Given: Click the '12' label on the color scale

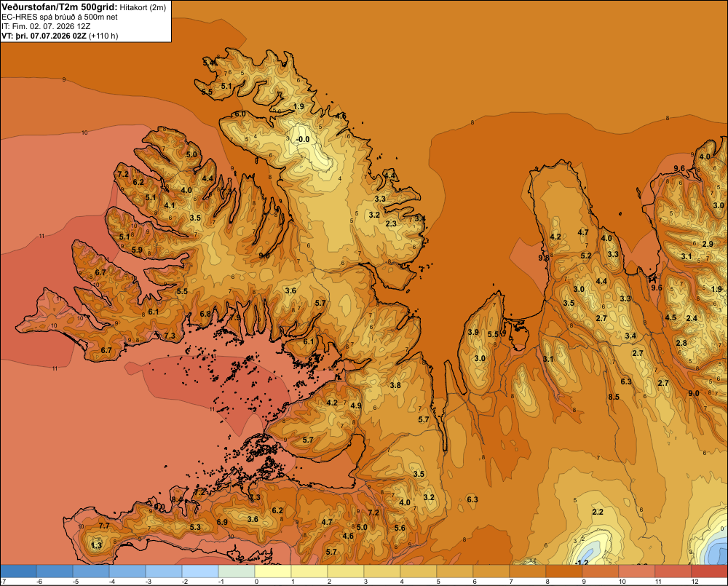Looking at the screenshot, I should coord(695,582).
